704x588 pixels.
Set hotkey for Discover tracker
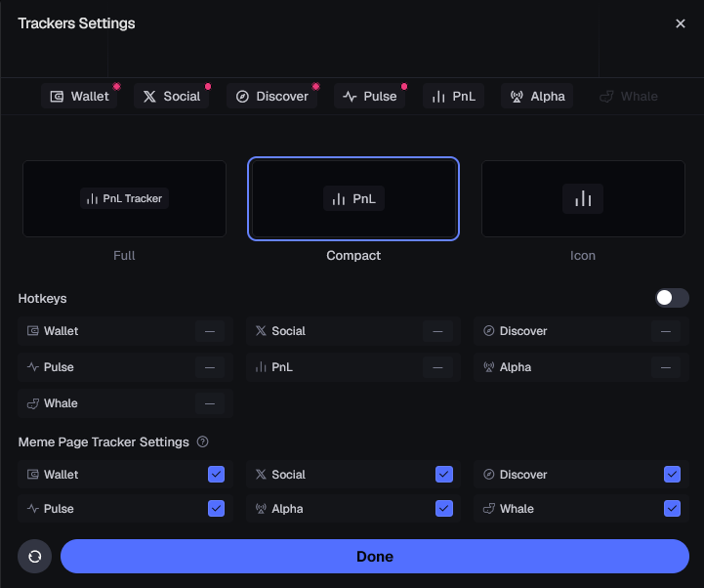point(666,331)
